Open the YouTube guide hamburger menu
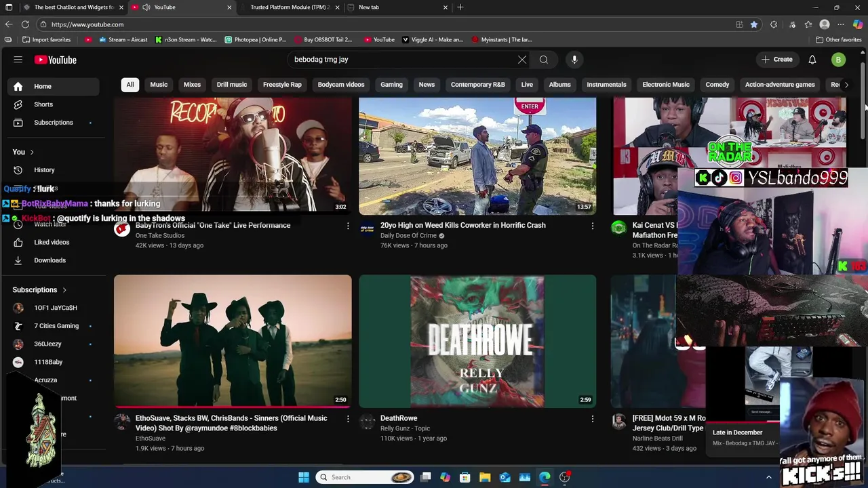The image size is (868, 488). click(x=18, y=60)
